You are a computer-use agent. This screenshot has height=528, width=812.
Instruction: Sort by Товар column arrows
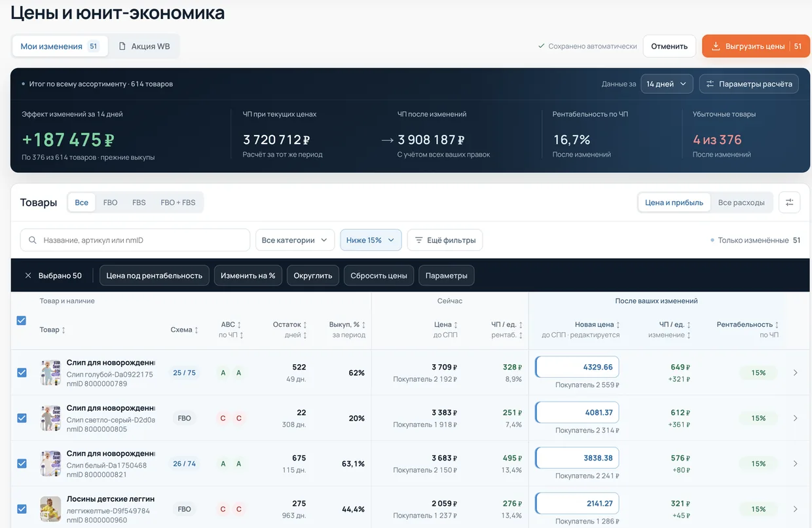click(x=64, y=330)
